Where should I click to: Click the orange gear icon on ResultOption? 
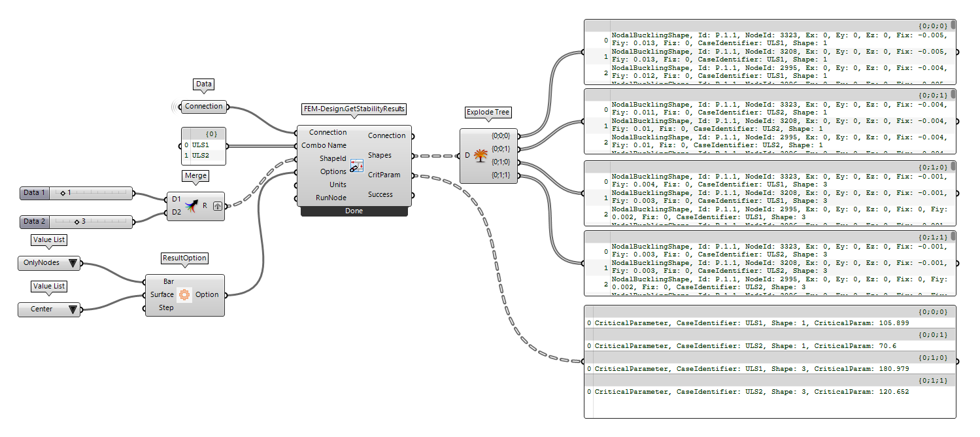(x=184, y=294)
